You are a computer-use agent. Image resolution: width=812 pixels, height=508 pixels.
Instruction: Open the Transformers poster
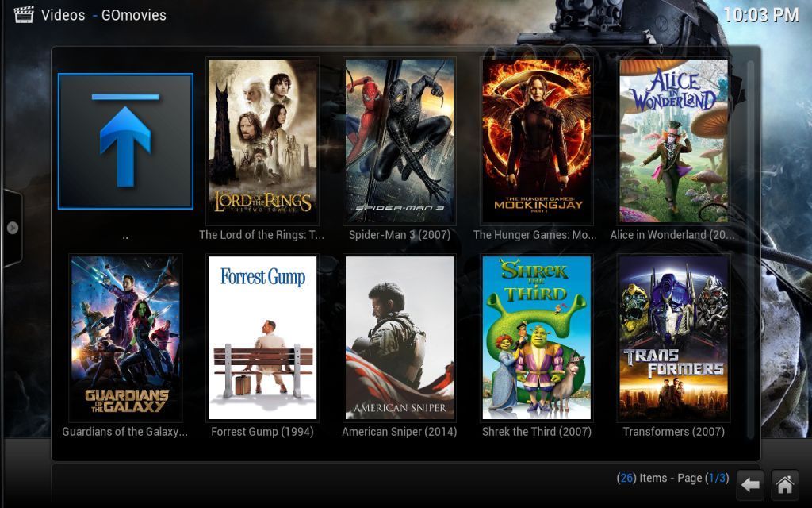tap(674, 337)
